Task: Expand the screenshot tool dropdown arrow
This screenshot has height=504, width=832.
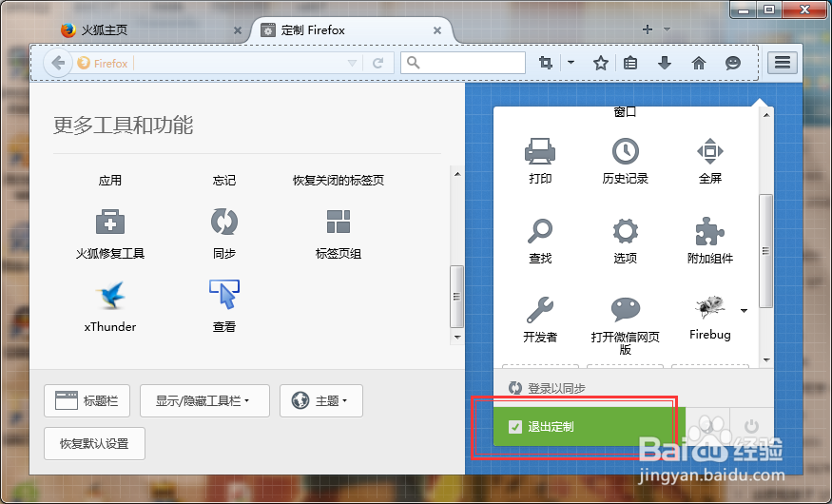Action: (x=571, y=63)
